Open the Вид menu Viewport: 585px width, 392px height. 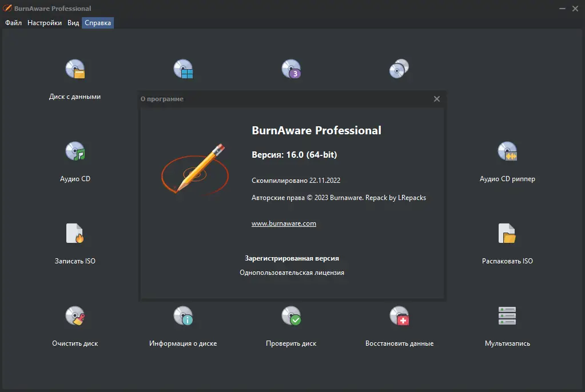(73, 23)
